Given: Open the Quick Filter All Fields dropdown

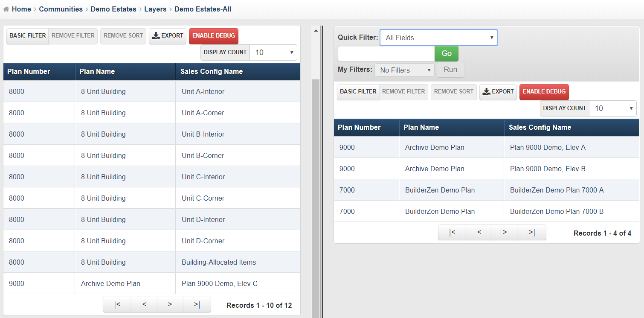Looking at the screenshot, I should (x=438, y=38).
